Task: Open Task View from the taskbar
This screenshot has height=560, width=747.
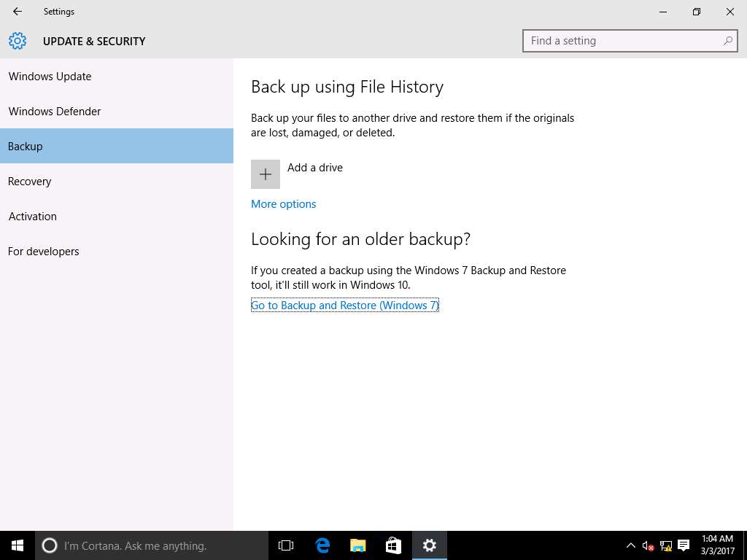Action: (286, 545)
